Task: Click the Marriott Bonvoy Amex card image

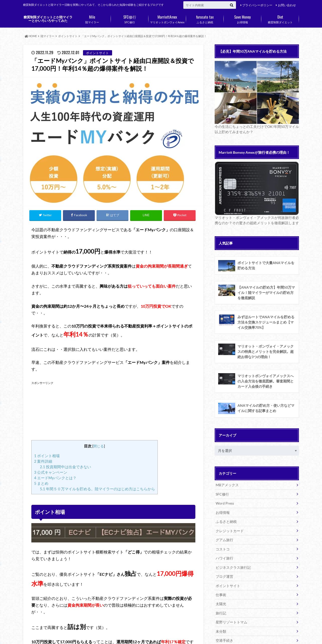Action: tap(257, 188)
